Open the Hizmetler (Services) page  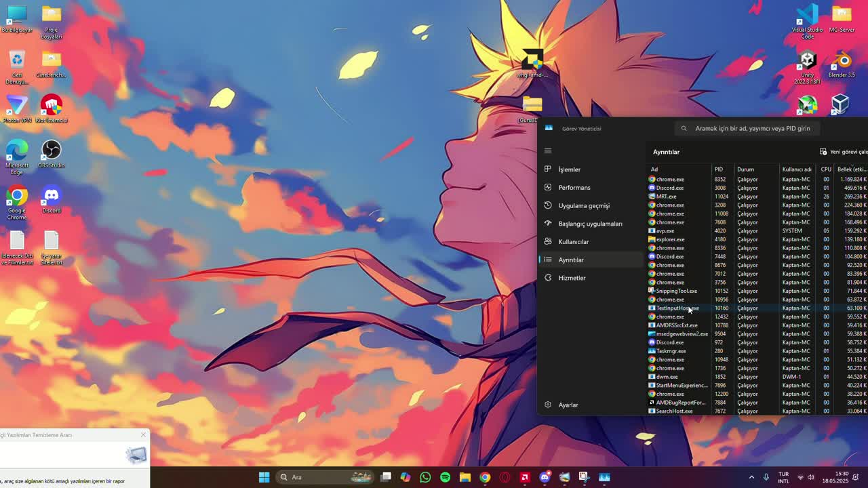(572, 278)
